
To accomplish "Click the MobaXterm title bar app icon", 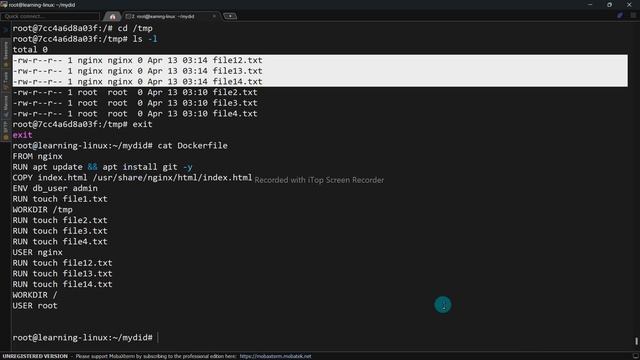I will pyautogui.click(x=4, y=4).
